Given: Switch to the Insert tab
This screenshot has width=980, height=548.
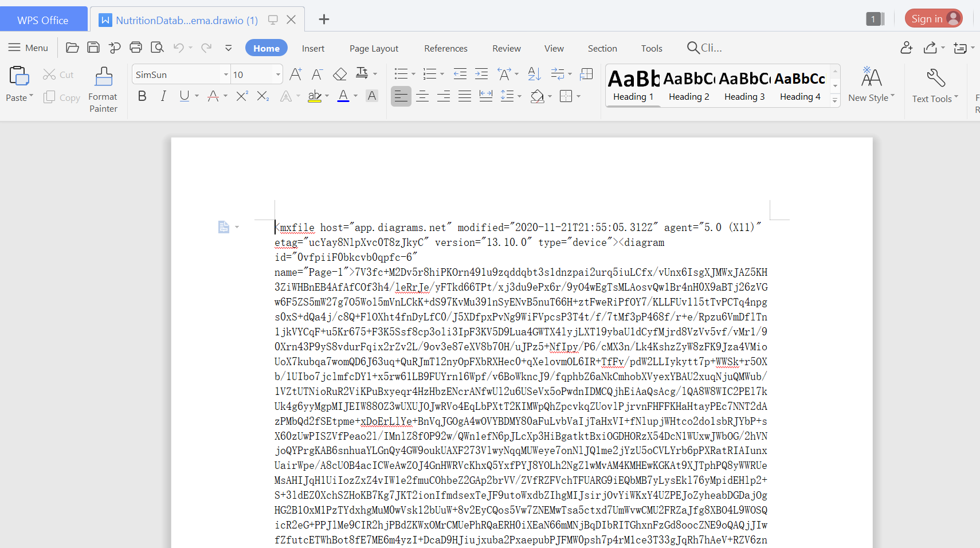Looking at the screenshot, I should (x=313, y=48).
